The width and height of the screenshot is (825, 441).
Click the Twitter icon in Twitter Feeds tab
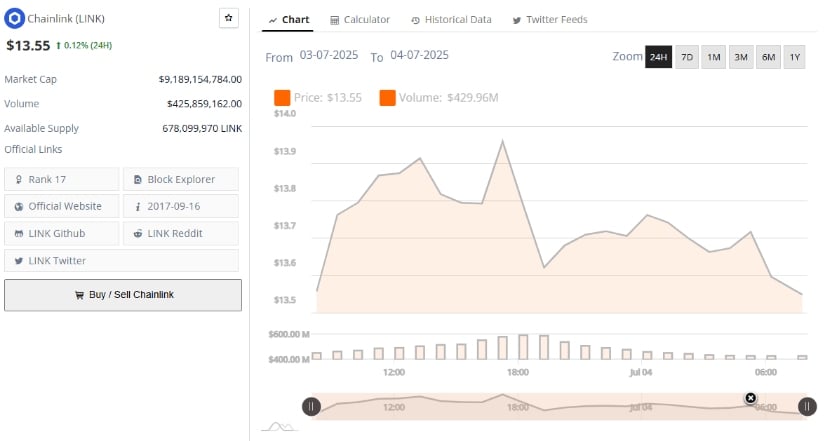517,21
